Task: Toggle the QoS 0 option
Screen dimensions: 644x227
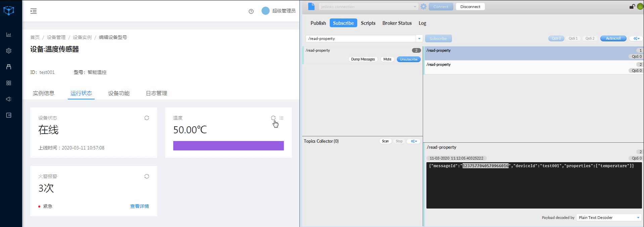Action: point(556,38)
